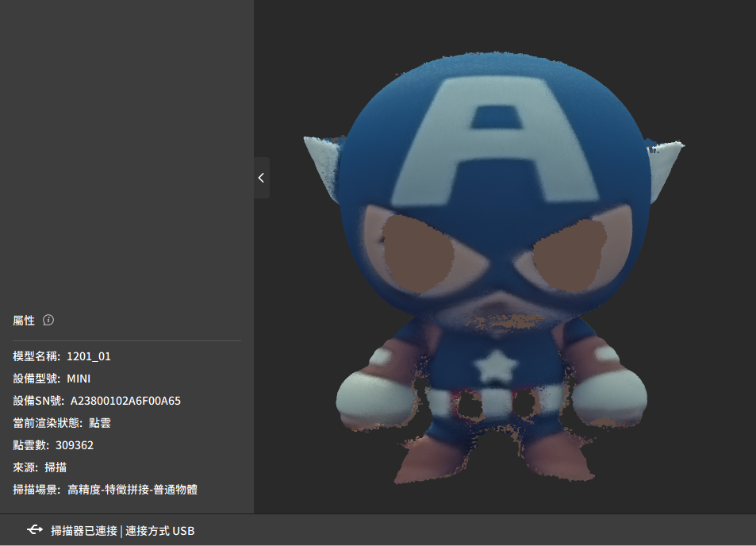Viewport: 756px width, 546px height.
Task: Select the 設備SN號: A23800102A6F00A65 line
Action: click(97, 401)
